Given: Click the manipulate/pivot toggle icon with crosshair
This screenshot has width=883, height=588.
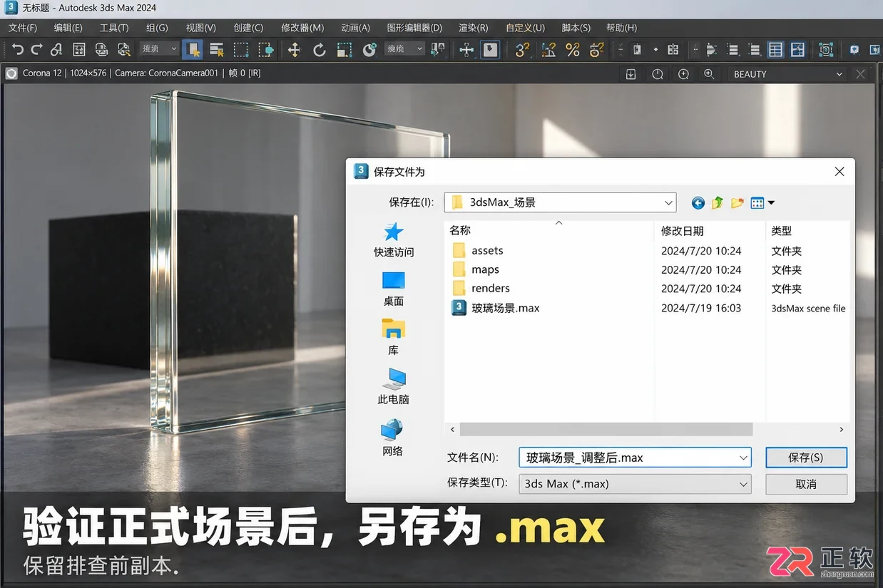Looking at the screenshot, I should (466, 49).
